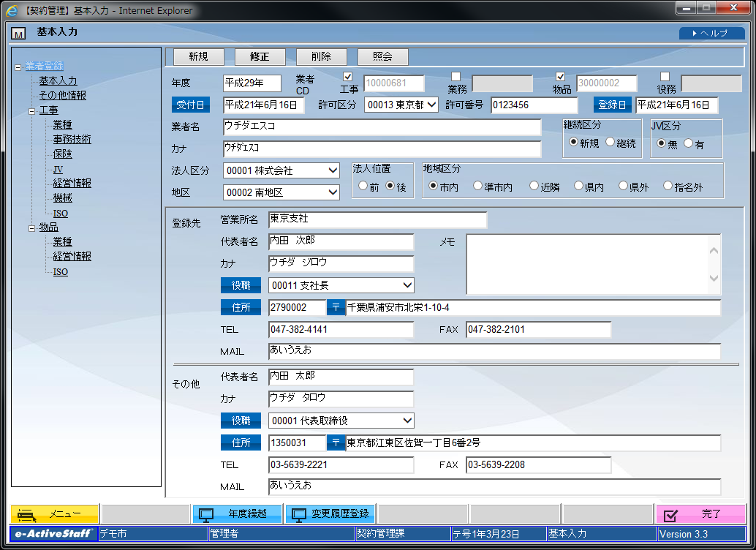Click the 年度 field 平成29年
Viewport: 756px width, 550px height.
252,83
